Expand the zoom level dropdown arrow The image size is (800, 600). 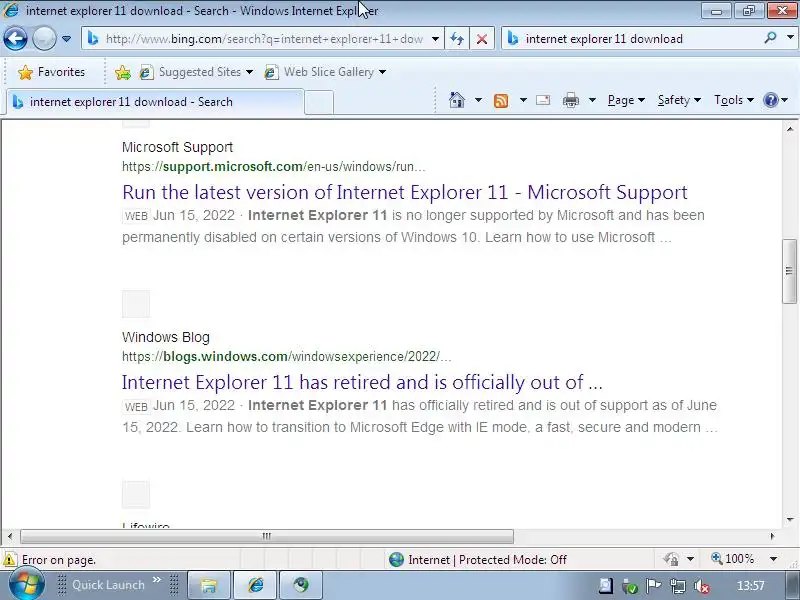[x=773, y=559]
